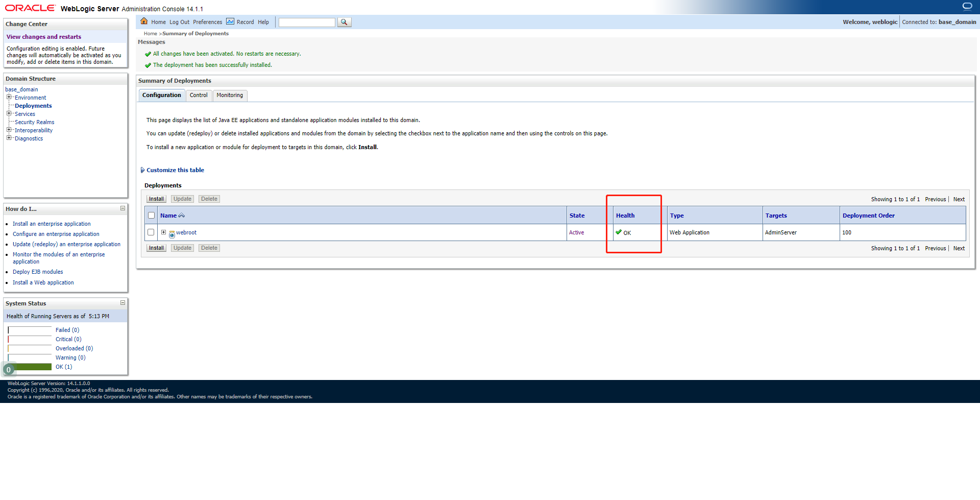Click the toolbar search input field
Viewport: 980px width, 500px height.
[x=307, y=22]
